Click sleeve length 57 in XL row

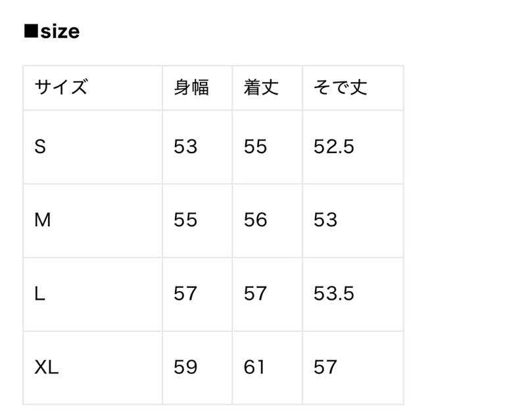(325, 367)
